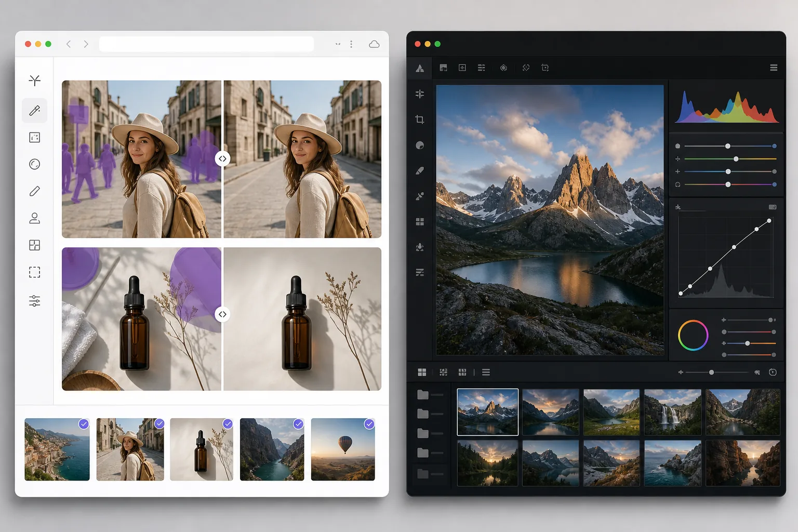The width and height of the screenshot is (798, 532).
Task: Select the dashed marquee selection tool
Action: click(34, 272)
